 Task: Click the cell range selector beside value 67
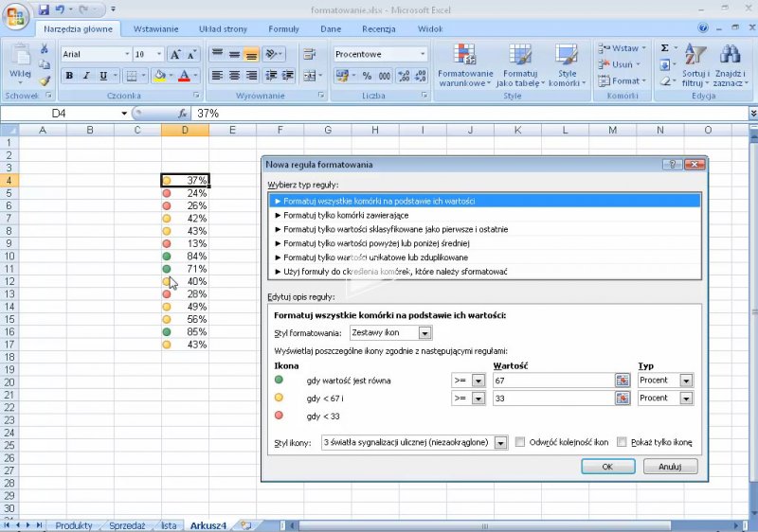[x=623, y=381]
